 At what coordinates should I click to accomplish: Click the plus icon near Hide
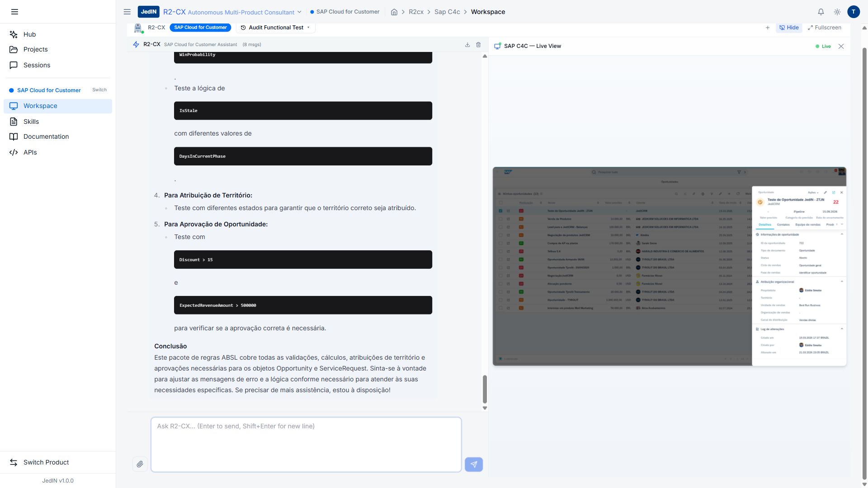tap(768, 28)
